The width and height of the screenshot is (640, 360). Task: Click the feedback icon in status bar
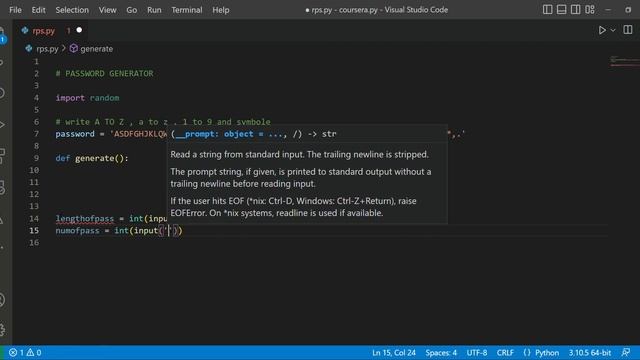[626, 352]
